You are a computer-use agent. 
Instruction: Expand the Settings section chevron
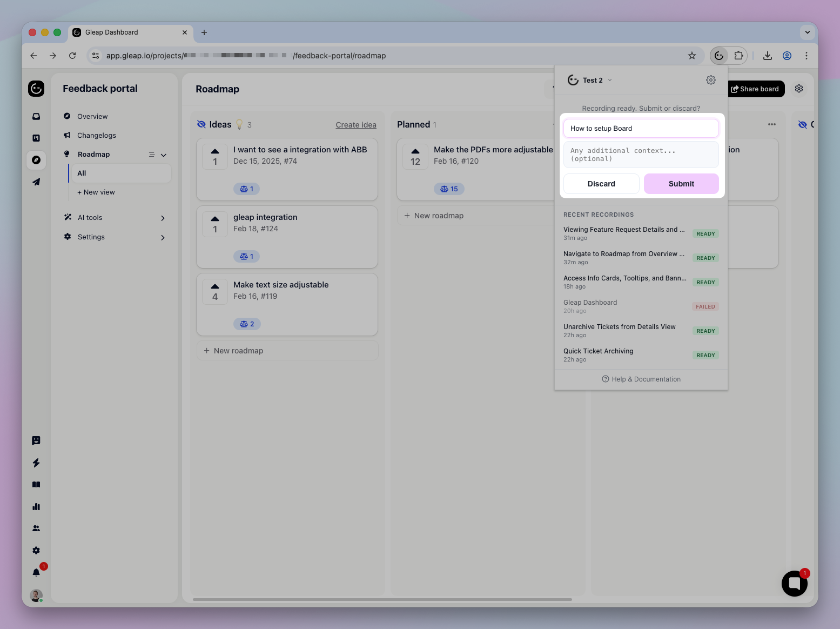coord(163,238)
